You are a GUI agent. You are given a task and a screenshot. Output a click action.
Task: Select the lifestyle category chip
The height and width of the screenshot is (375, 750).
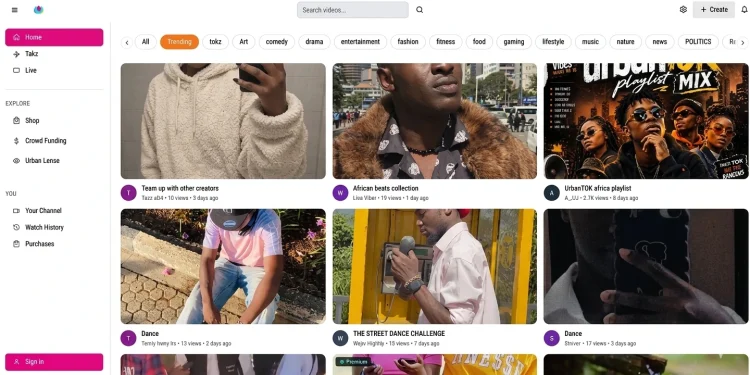click(x=553, y=42)
